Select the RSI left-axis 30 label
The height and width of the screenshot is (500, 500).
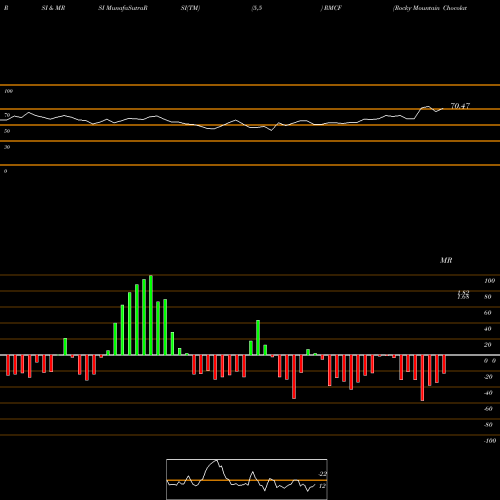pyautogui.click(x=7, y=147)
